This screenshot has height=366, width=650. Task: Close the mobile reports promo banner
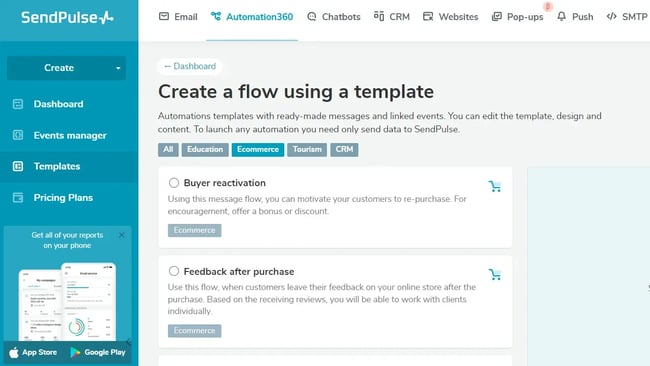point(121,235)
